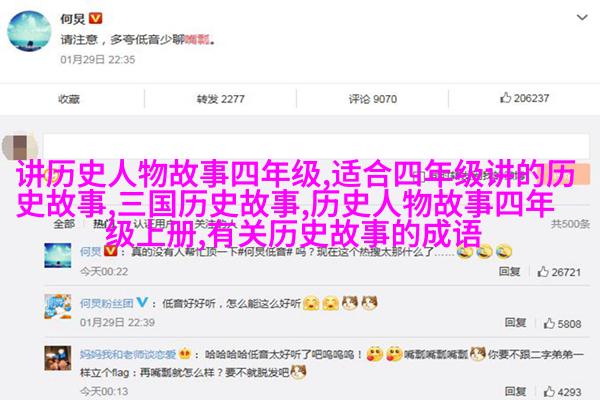Like the 何炅粉丝团 comment with 5808 likes
Image resolution: width=600 pixels, height=400 pixels.
coord(562,323)
